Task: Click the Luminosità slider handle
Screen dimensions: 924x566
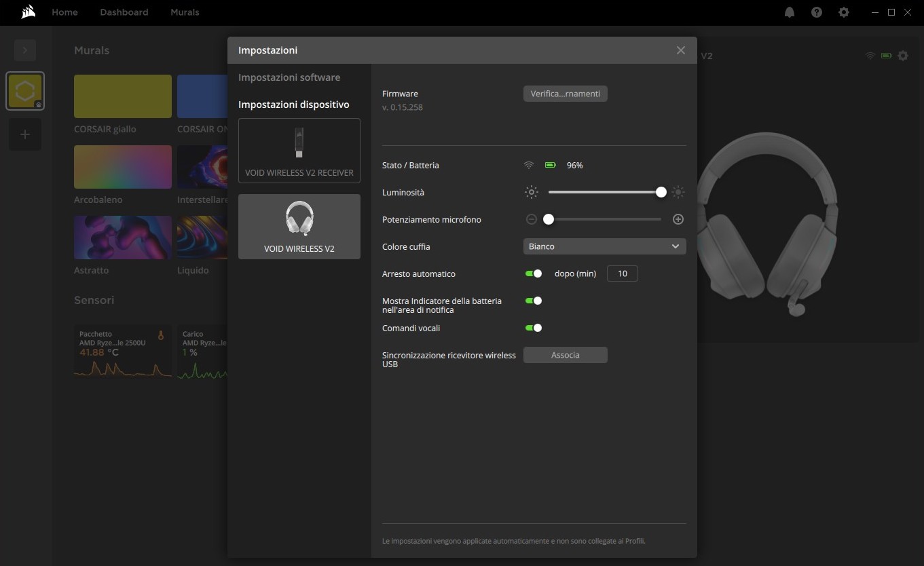Action: [661, 192]
